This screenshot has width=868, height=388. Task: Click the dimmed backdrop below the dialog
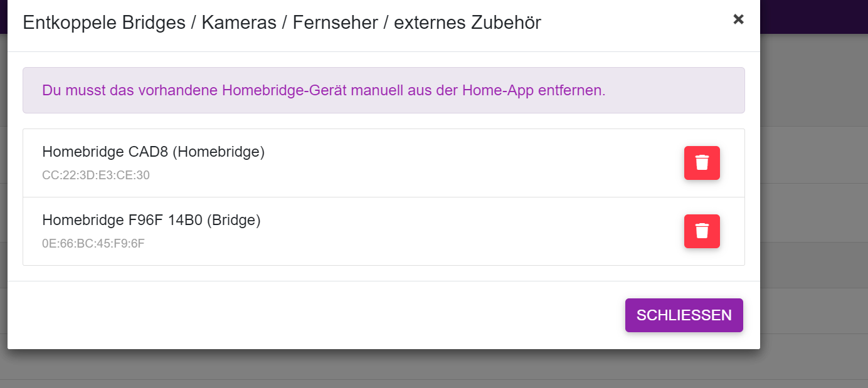376,370
